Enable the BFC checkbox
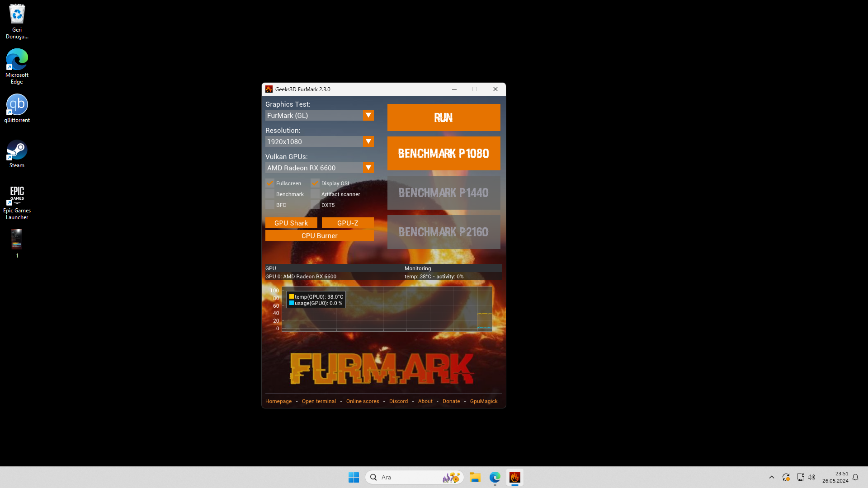The height and width of the screenshot is (488, 868). (270, 205)
